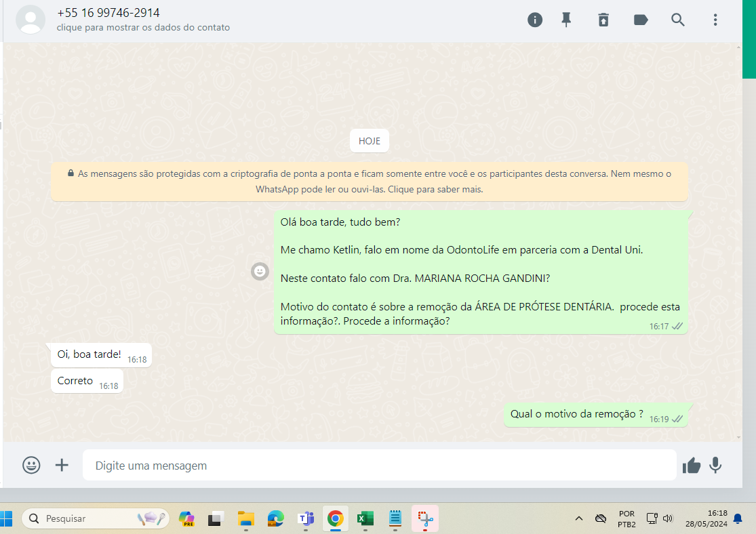Viewport: 756px width, 534px height.
Task: Click the contact profile avatar
Action: [x=31, y=20]
